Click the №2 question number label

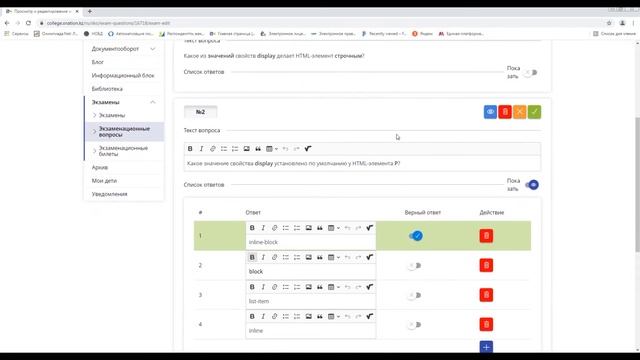point(200,112)
